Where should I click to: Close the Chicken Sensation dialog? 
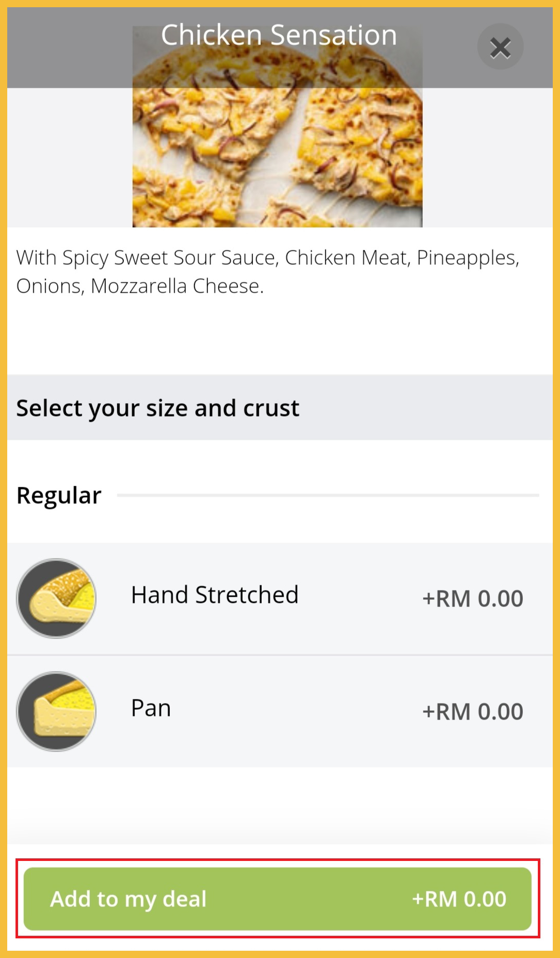500,47
